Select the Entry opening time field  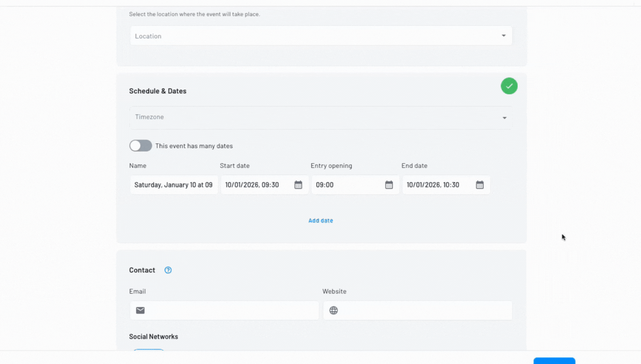pyautogui.click(x=345, y=185)
